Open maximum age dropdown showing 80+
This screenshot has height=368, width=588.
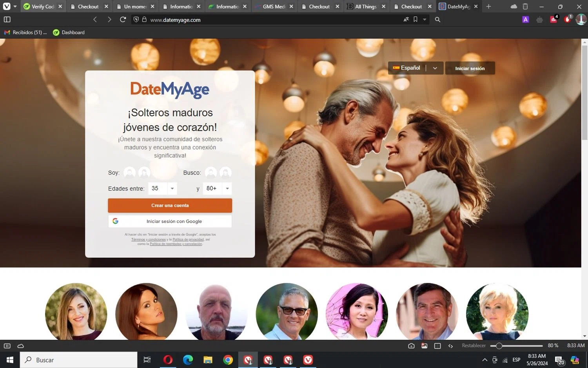[x=217, y=188]
